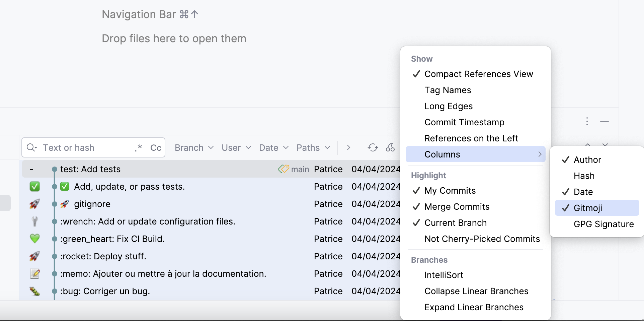
Task: Click the cherry-pick icon in toolbar
Action: (390, 147)
